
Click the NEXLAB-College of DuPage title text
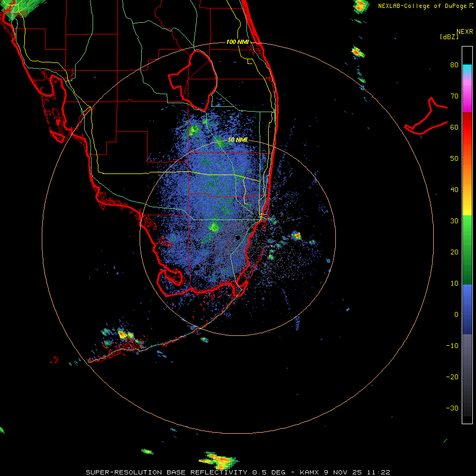423,6
